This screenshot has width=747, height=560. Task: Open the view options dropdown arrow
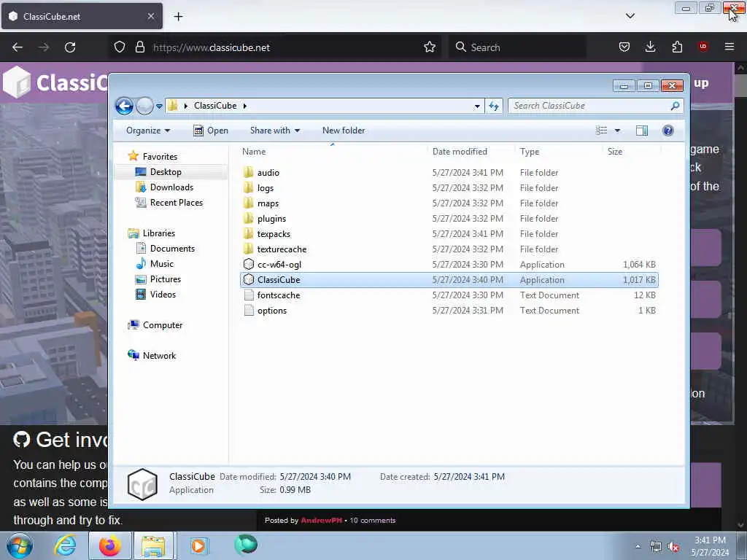pyautogui.click(x=617, y=131)
